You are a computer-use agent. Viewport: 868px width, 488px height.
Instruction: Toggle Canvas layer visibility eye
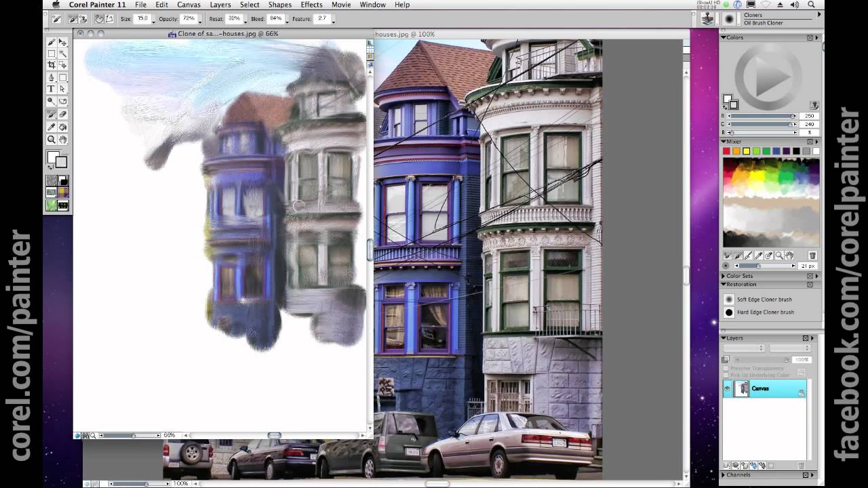[727, 388]
